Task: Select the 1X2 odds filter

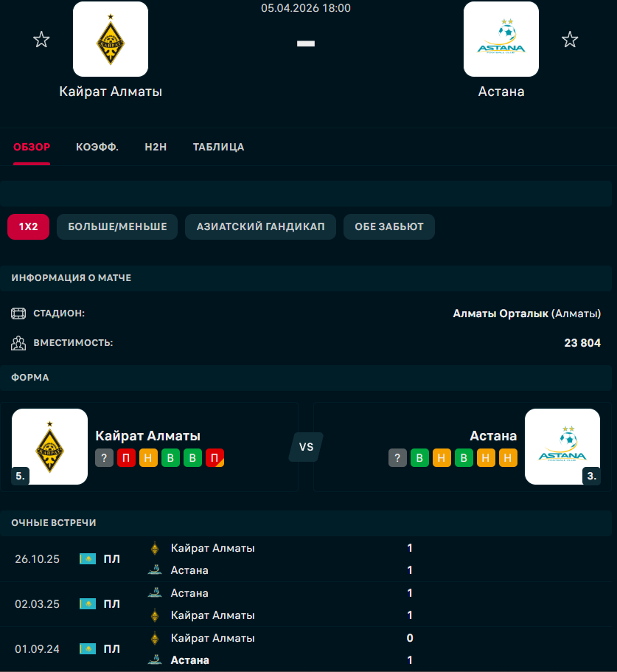Action: (x=28, y=226)
